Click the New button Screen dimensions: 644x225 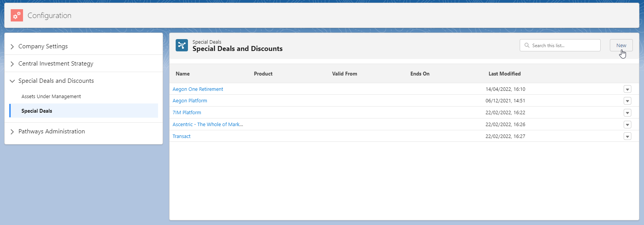(x=621, y=45)
